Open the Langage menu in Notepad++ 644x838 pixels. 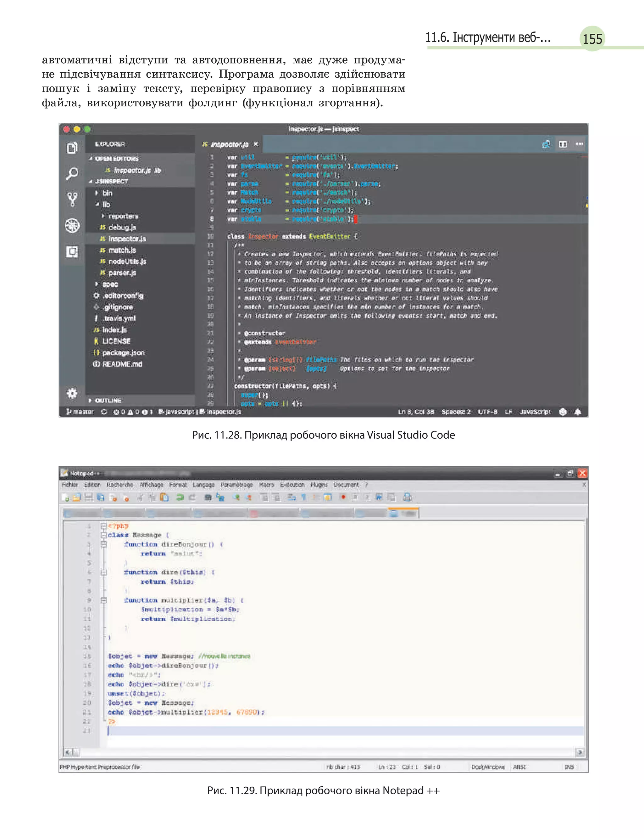coord(203,485)
